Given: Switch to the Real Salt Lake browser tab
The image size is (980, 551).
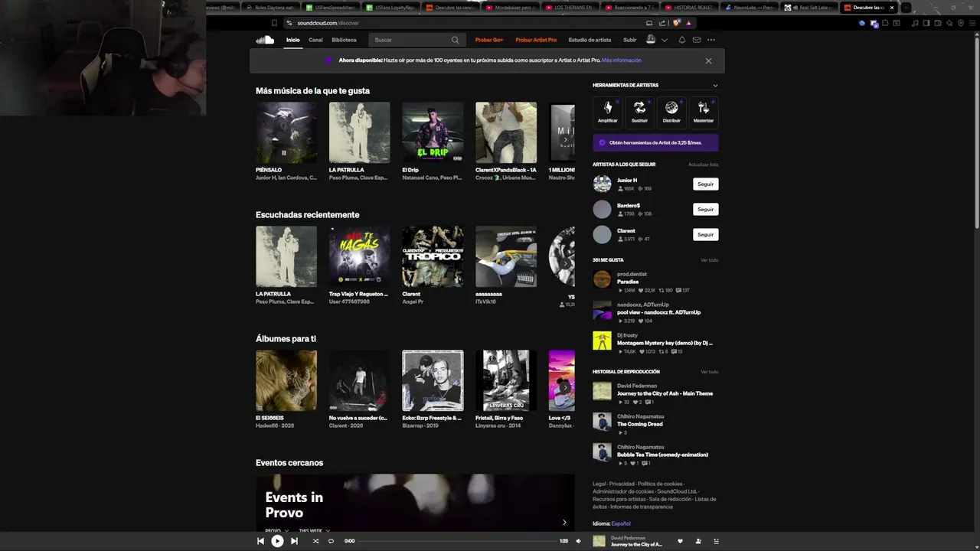Looking at the screenshot, I should 809,7.
